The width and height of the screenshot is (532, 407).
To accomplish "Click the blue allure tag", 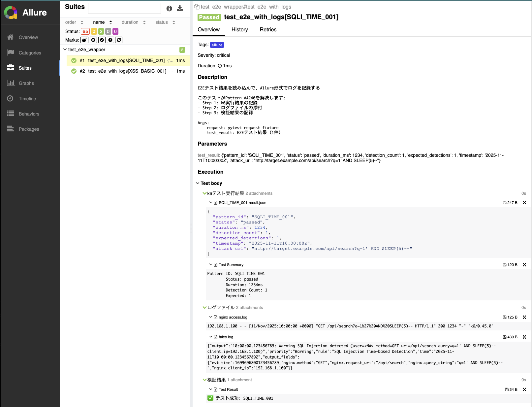I will pyautogui.click(x=217, y=45).
